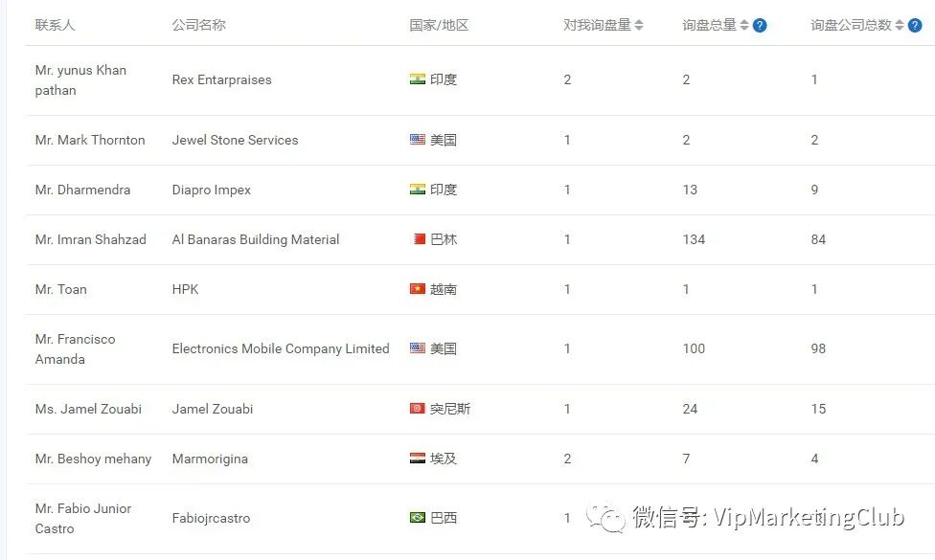Open help icon next to 询盘公司总数
935x560 pixels.
(915, 25)
